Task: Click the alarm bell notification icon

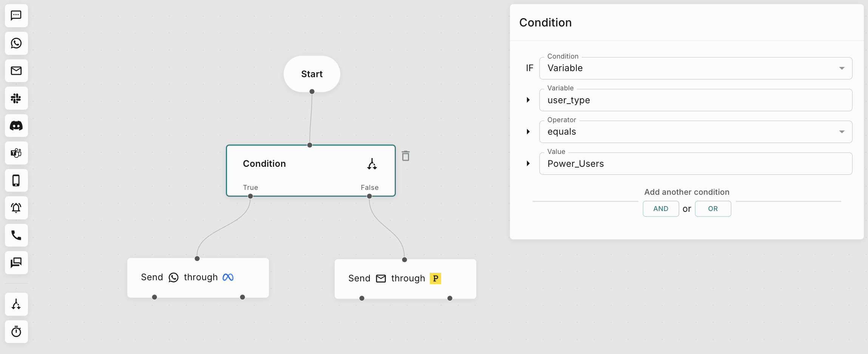Action: pos(16,208)
